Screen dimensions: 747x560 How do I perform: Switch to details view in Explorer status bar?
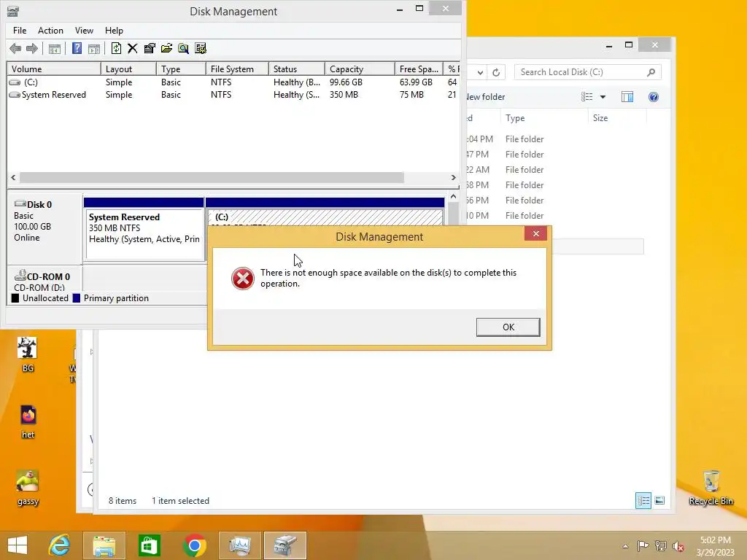(x=643, y=500)
